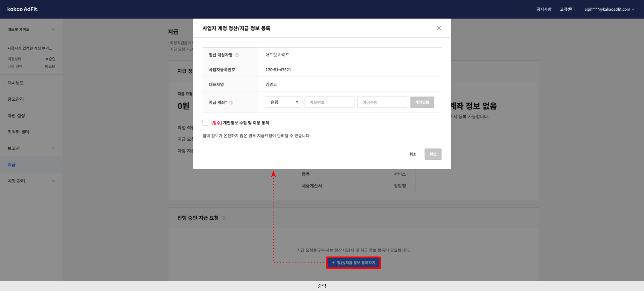Click help icon next to 지급 계좌

click(x=231, y=103)
